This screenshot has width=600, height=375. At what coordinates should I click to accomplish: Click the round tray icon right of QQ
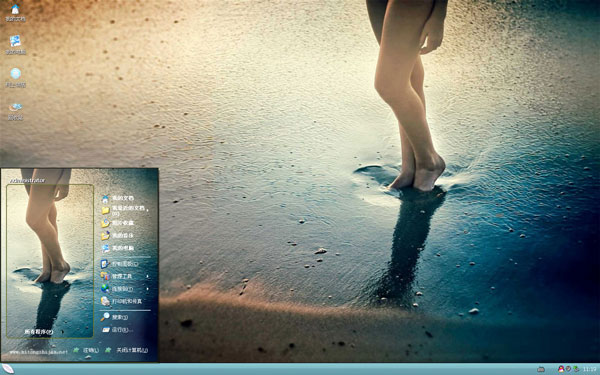[x=568, y=369]
